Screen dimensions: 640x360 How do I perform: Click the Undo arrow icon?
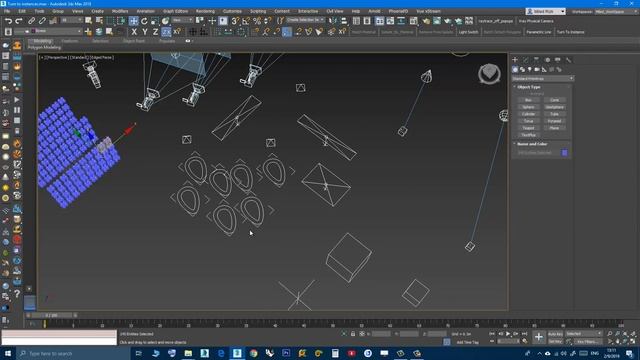tap(8, 21)
